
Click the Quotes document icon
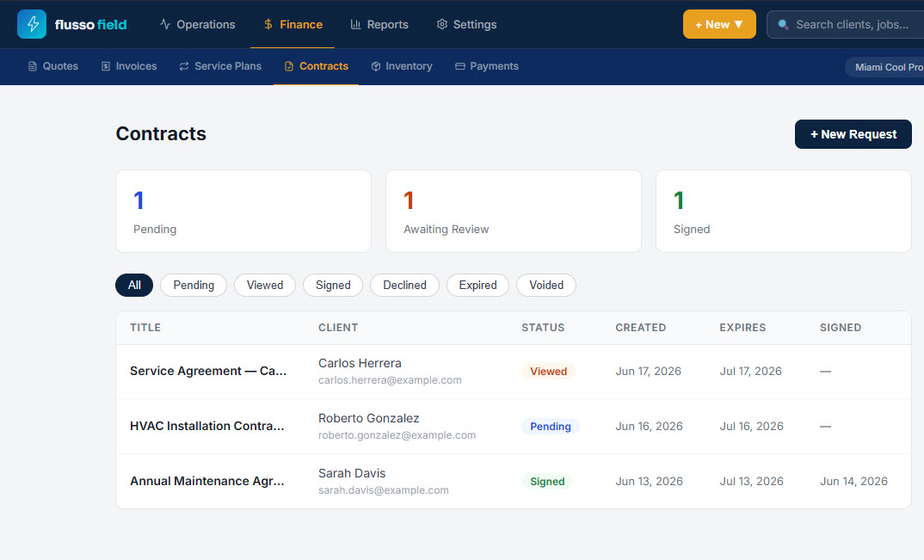tap(33, 66)
